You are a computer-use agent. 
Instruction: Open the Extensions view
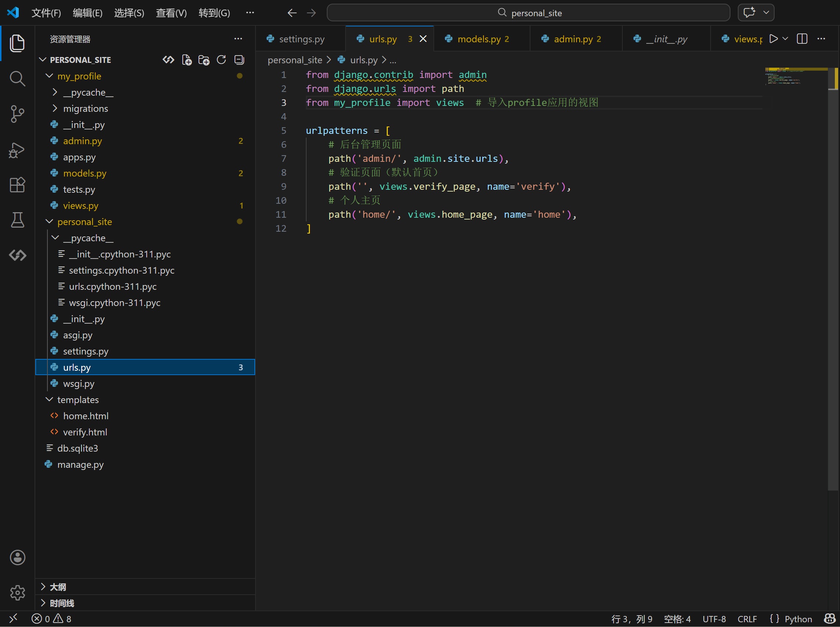pyautogui.click(x=17, y=185)
